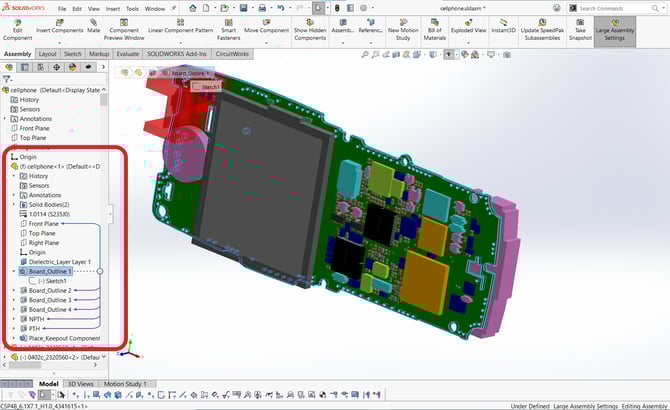Click Sketch1 breadcrumb in viewport
Screen dimensions: 670x410
207,87
